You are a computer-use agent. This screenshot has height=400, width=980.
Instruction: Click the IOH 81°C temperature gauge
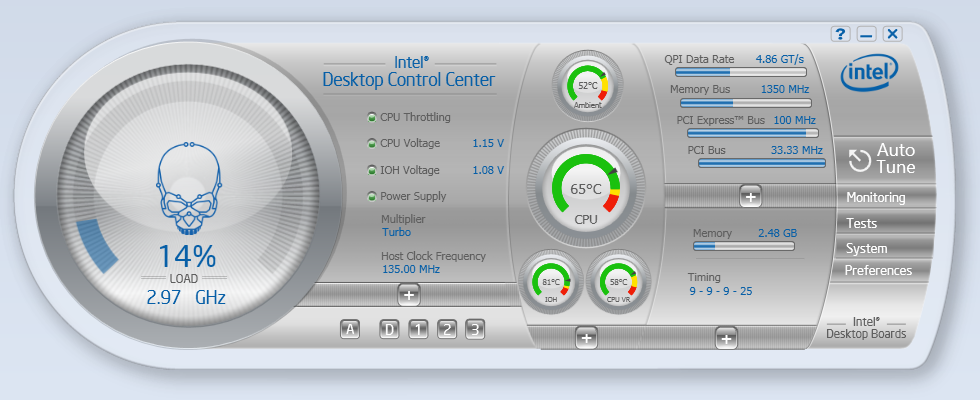click(x=551, y=282)
